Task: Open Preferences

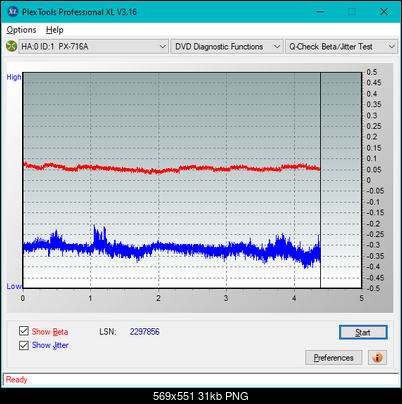Action: tap(333, 358)
